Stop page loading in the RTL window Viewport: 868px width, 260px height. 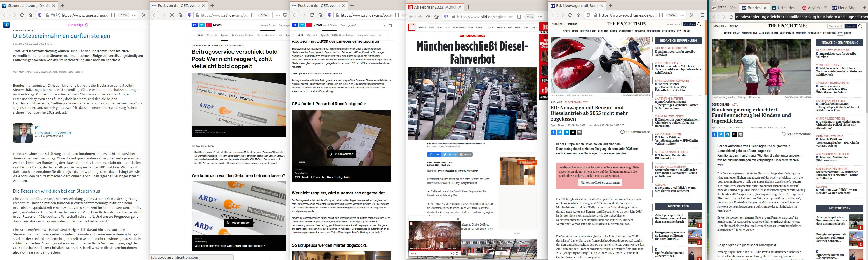coord(172,15)
